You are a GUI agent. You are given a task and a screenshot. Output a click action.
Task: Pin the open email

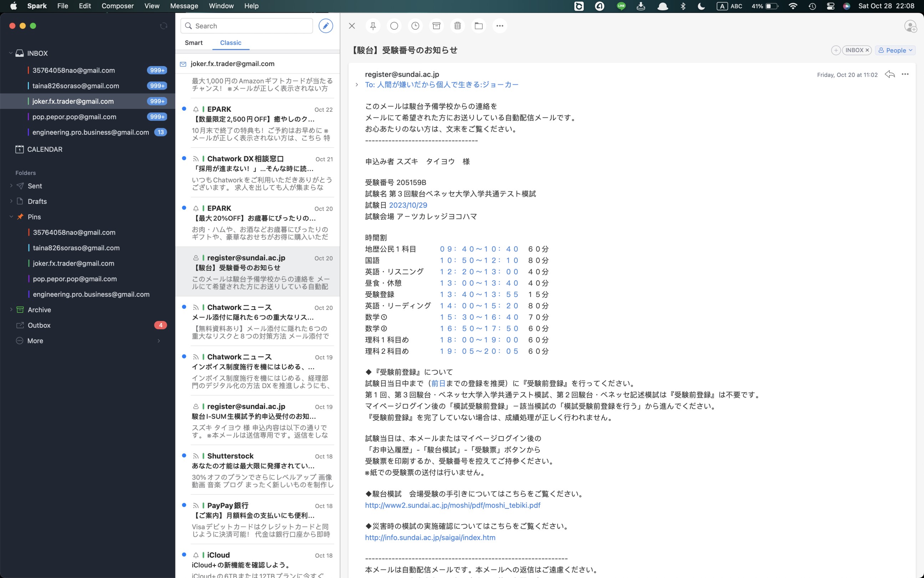pyautogui.click(x=373, y=26)
